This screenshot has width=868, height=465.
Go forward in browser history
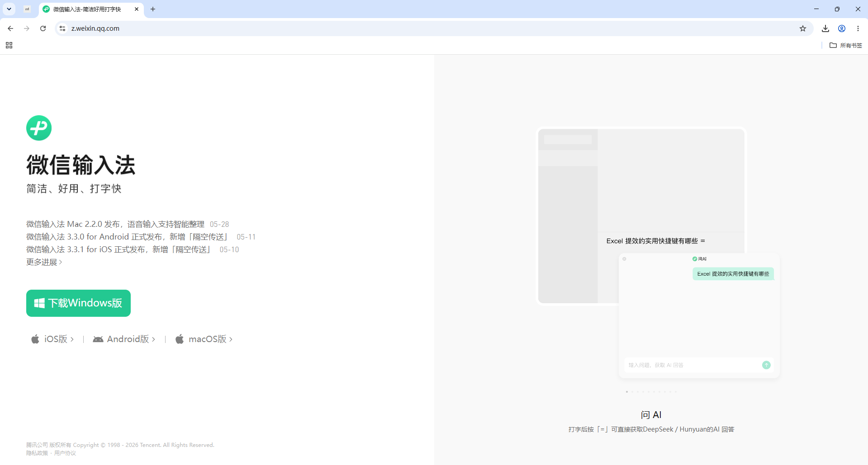(x=27, y=28)
